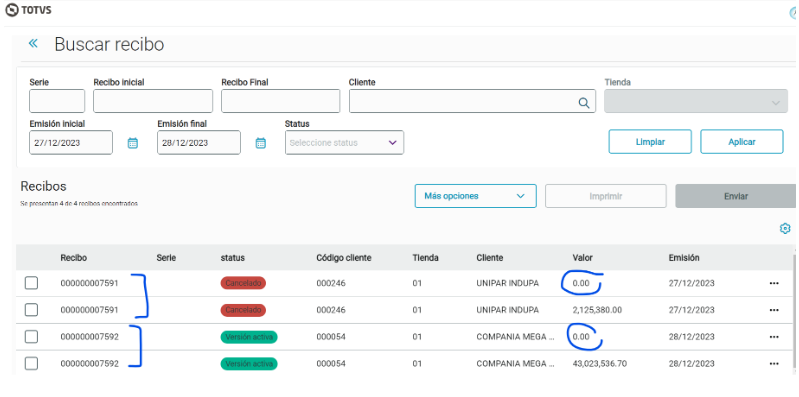Tick checkbox for 43,023,536.70 receipt

pos(32,363)
